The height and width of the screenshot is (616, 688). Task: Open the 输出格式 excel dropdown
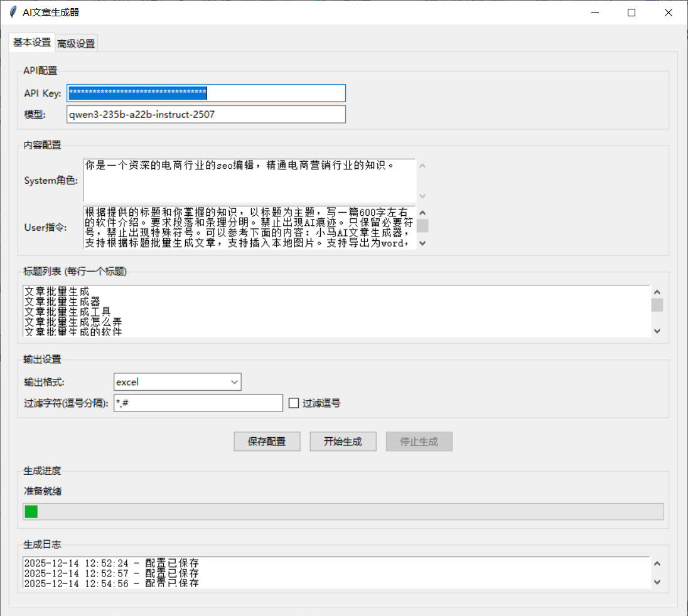(178, 381)
